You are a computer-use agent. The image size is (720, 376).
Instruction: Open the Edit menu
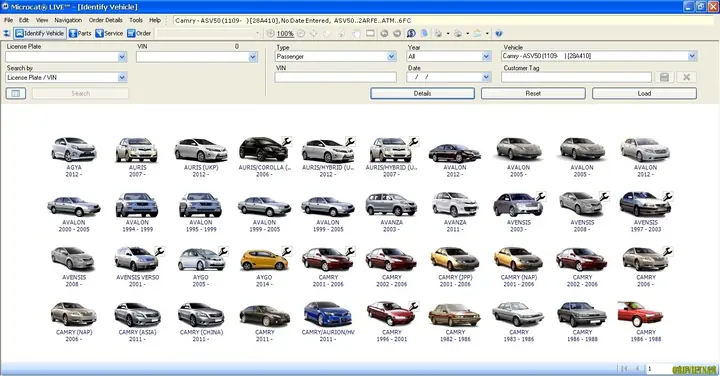tap(24, 20)
